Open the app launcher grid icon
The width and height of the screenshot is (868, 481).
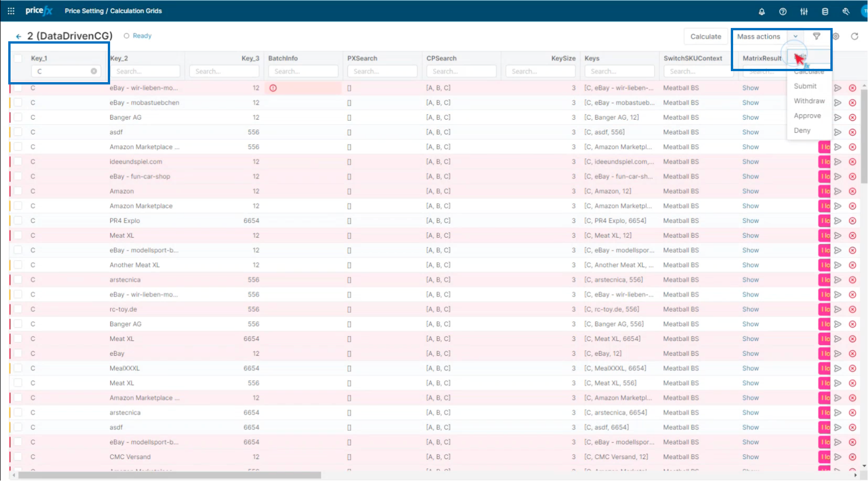point(11,11)
